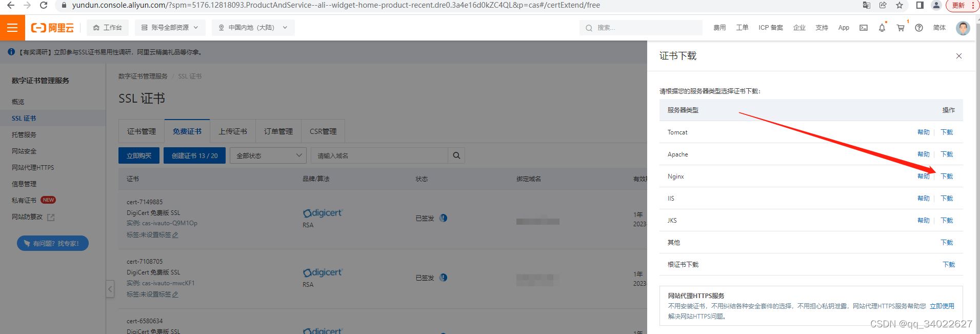
Task: Click the browser translate icon
Action: coord(867,5)
